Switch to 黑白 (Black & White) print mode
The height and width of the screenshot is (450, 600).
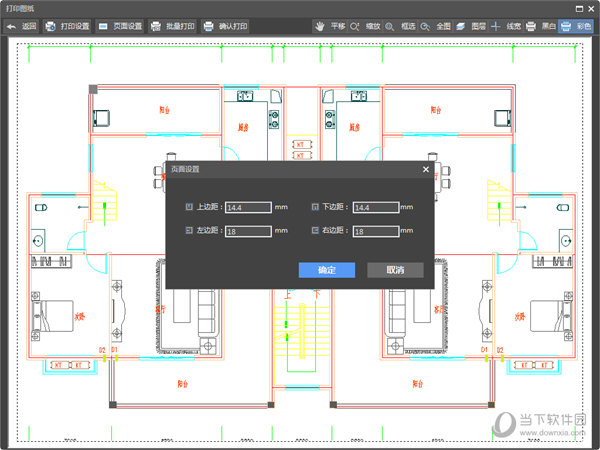coord(539,26)
